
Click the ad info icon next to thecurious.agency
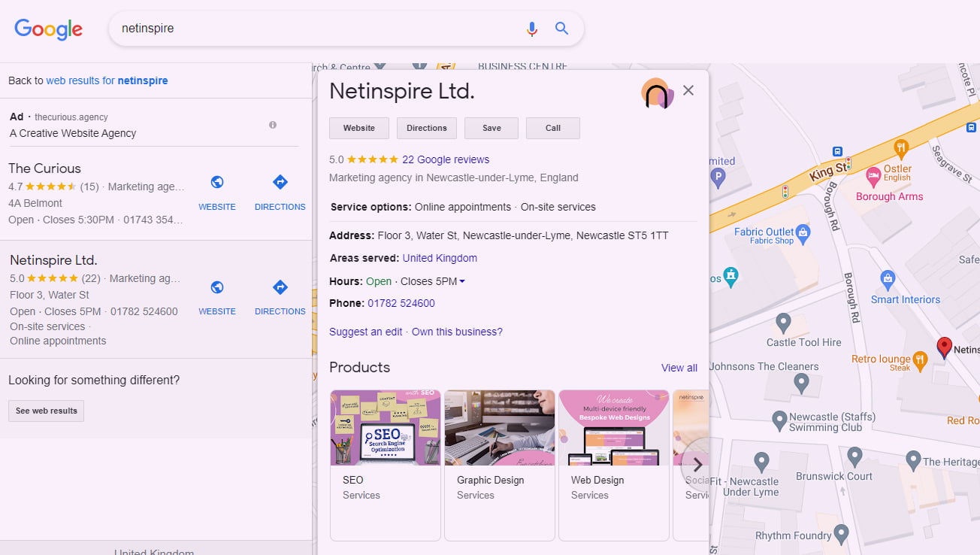(273, 124)
